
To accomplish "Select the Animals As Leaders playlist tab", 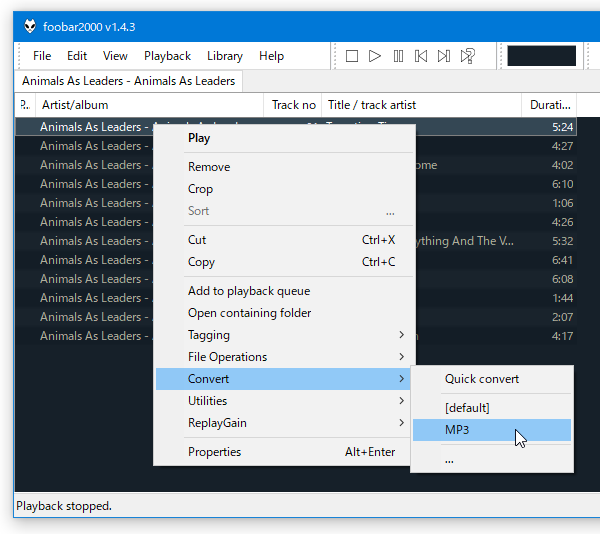I will (x=128, y=81).
